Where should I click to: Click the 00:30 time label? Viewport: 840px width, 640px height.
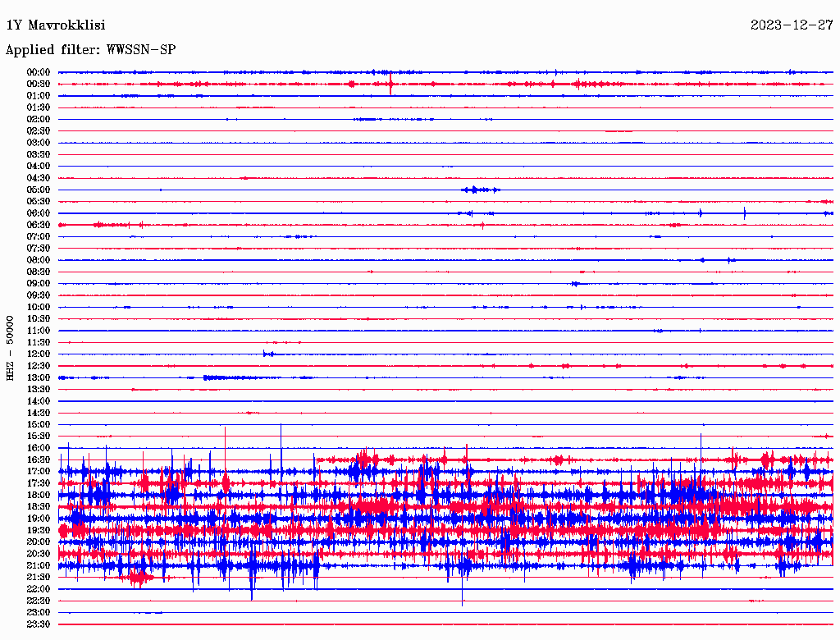[x=39, y=85]
